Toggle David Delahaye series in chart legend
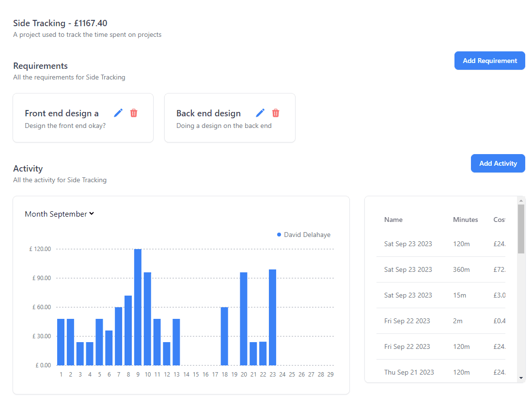Viewport: 532px width, 409px height. 304,235
